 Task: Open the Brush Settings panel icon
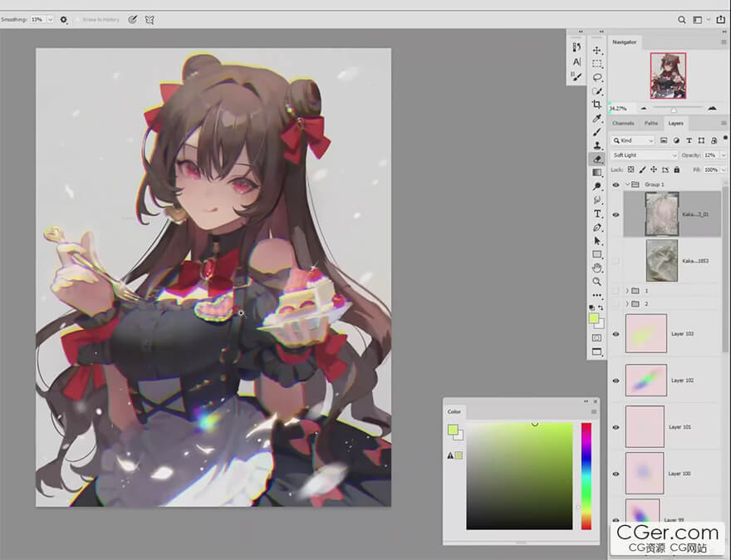[x=576, y=76]
